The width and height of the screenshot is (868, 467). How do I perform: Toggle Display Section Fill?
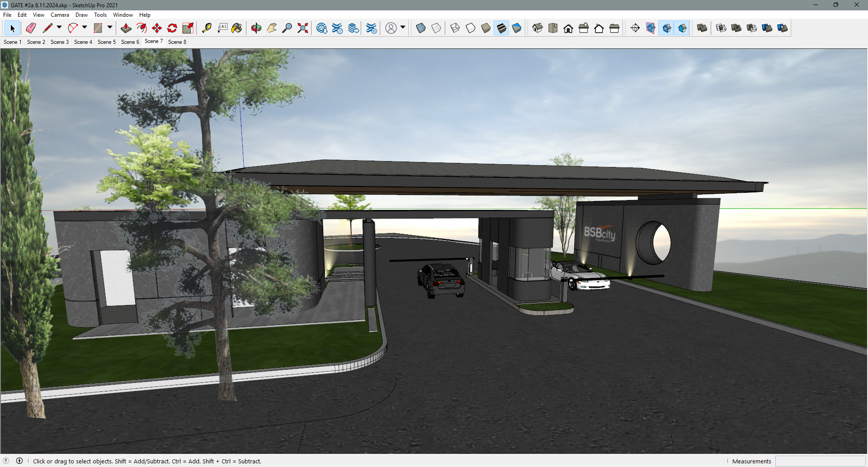pos(682,28)
